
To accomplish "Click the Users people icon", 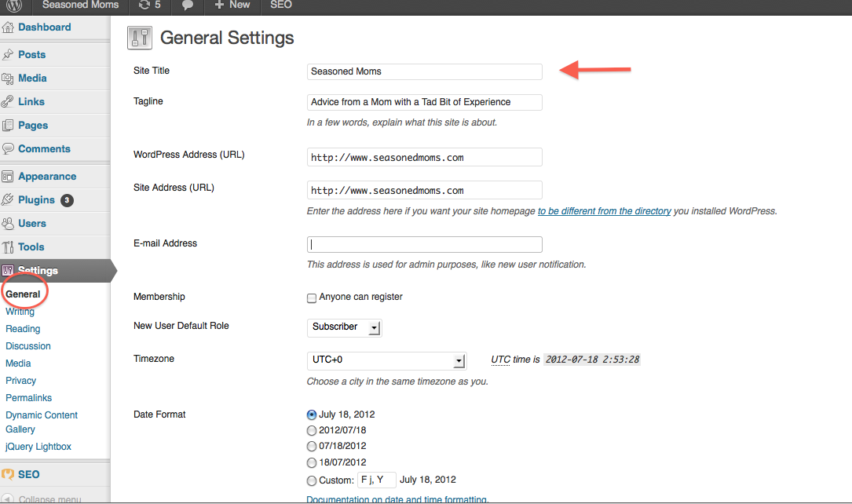I will pyautogui.click(x=8, y=223).
